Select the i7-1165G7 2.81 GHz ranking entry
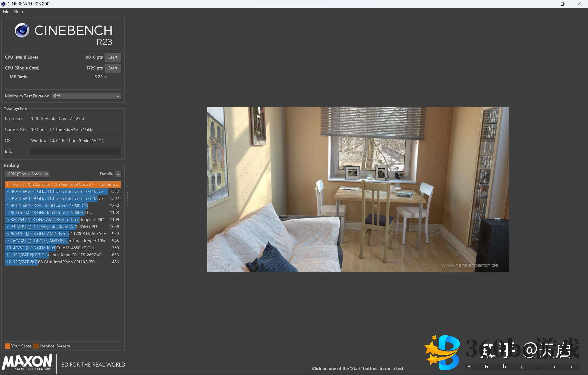 pyautogui.click(x=56, y=192)
